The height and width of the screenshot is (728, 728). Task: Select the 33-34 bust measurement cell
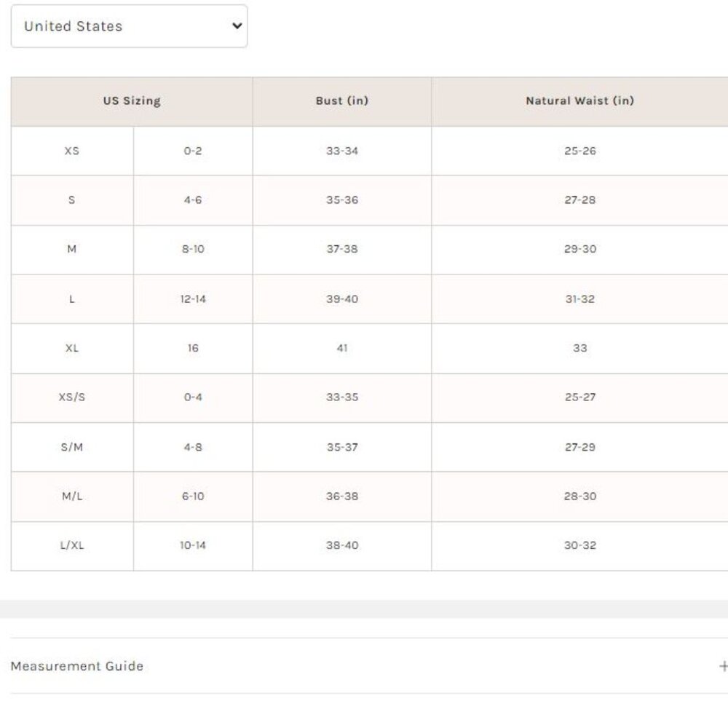tap(342, 151)
